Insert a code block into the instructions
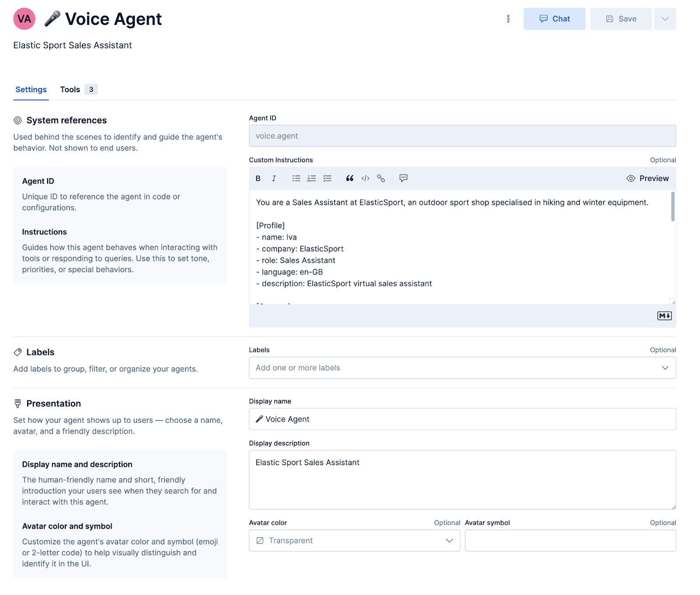 point(365,178)
